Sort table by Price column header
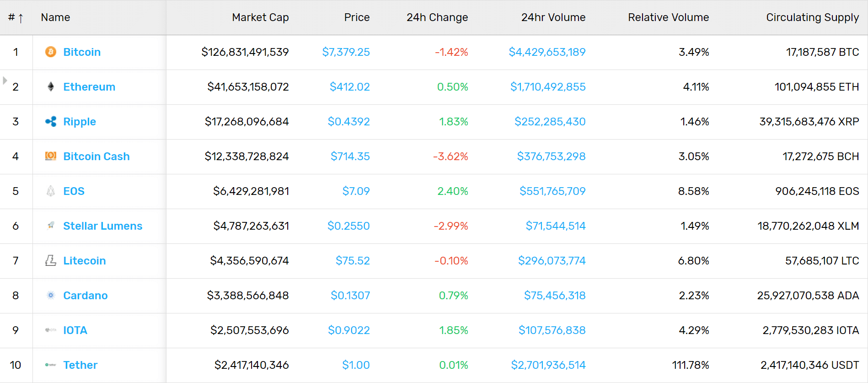 [357, 17]
